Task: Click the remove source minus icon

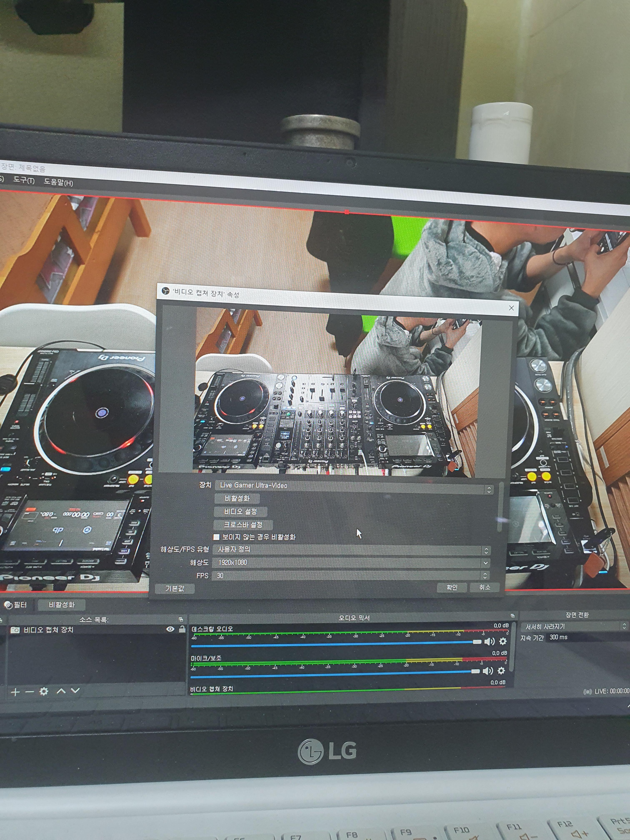Action: click(x=29, y=692)
